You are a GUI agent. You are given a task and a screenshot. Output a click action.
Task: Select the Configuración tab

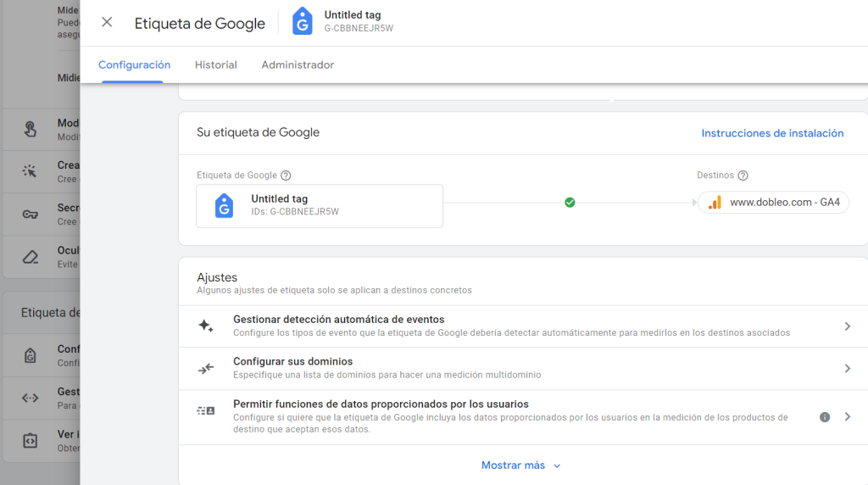134,65
